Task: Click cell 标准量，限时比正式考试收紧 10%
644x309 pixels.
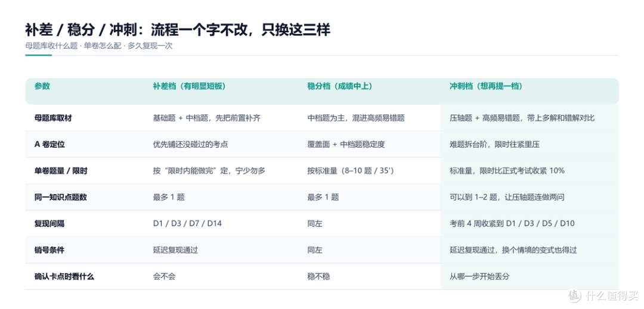Action: (x=507, y=171)
